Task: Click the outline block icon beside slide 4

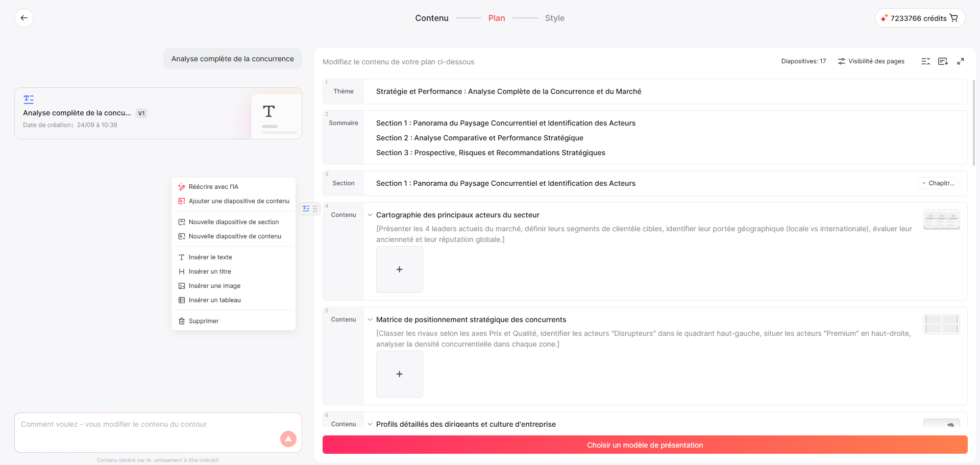Action: click(x=306, y=208)
